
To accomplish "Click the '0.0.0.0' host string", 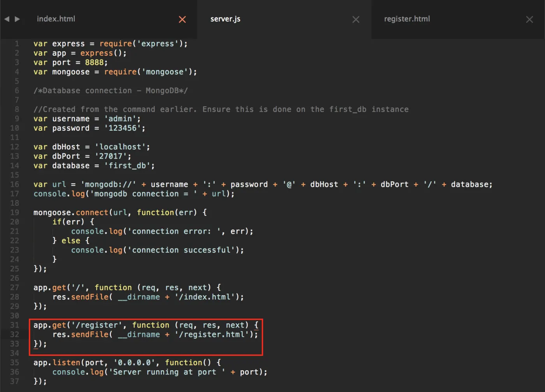I will coord(134,362).
